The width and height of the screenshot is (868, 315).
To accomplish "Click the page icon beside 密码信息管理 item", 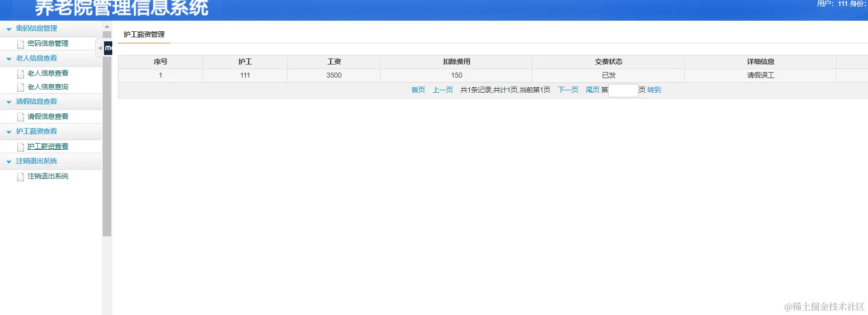I will [x=21, y=44].
